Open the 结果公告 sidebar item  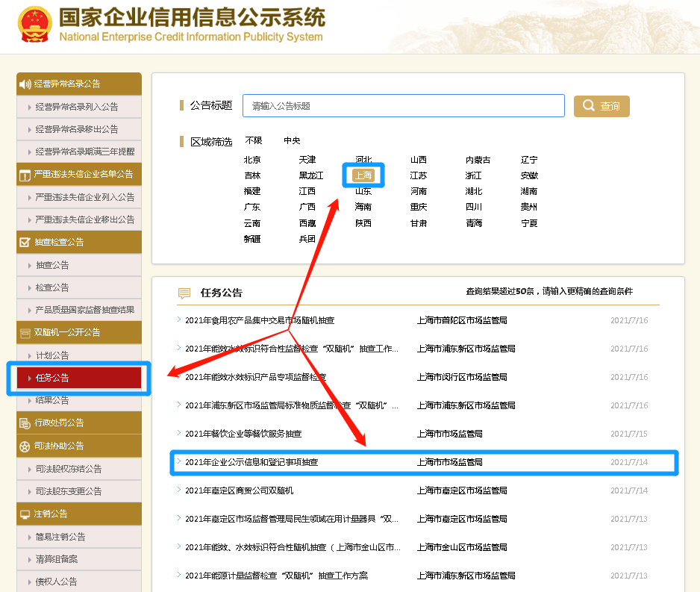79,400
